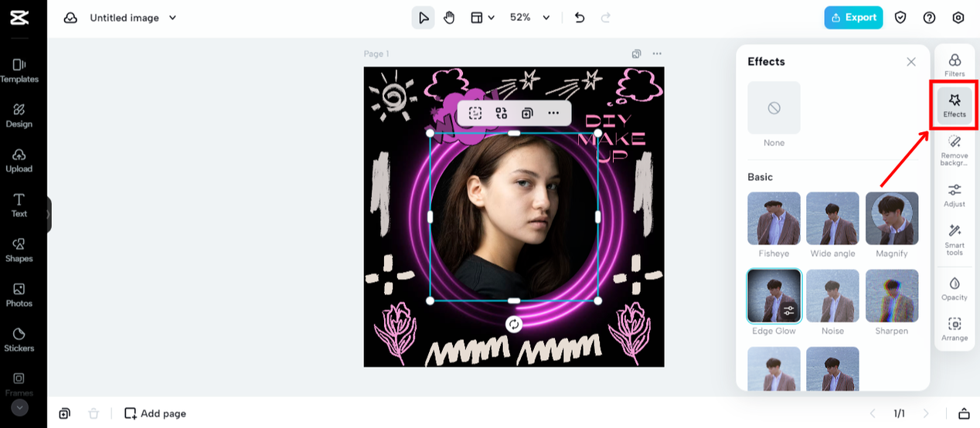Screen dimensions: 980x428
Task: Apply the Magnify effect
Action: [x=892, y=219]
